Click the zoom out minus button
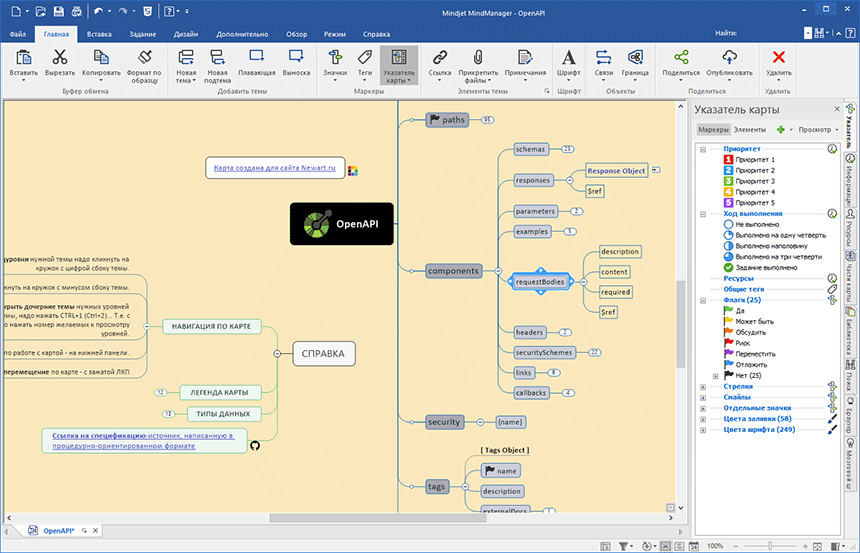Viewport: 860px width, 553px height. (x=735, y=546)
